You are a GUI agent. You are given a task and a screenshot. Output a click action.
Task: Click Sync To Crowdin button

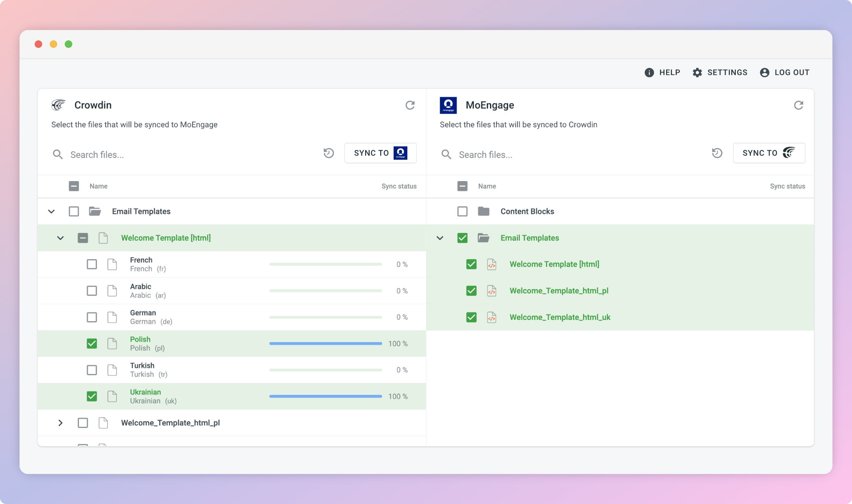769,153
